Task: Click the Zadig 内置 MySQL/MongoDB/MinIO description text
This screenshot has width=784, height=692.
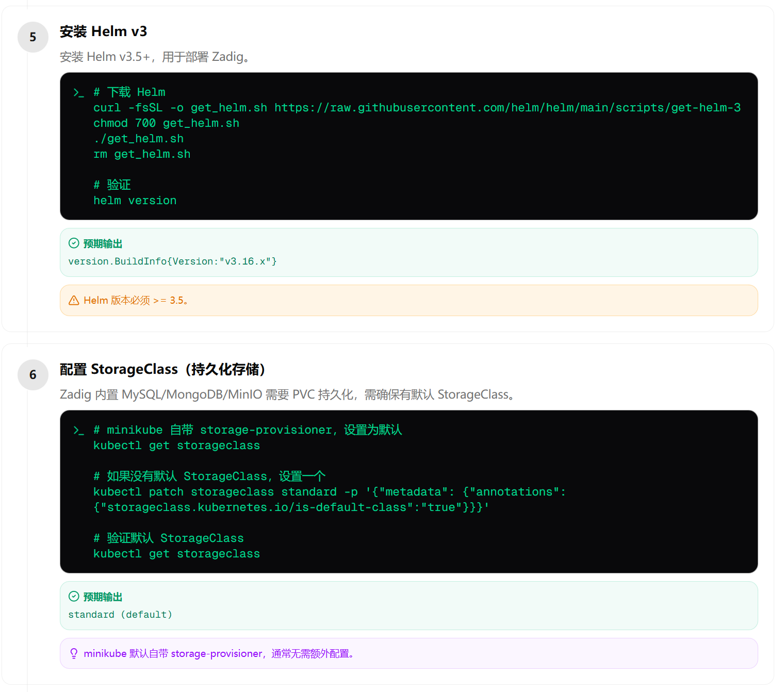Action: tap(287, 394)
